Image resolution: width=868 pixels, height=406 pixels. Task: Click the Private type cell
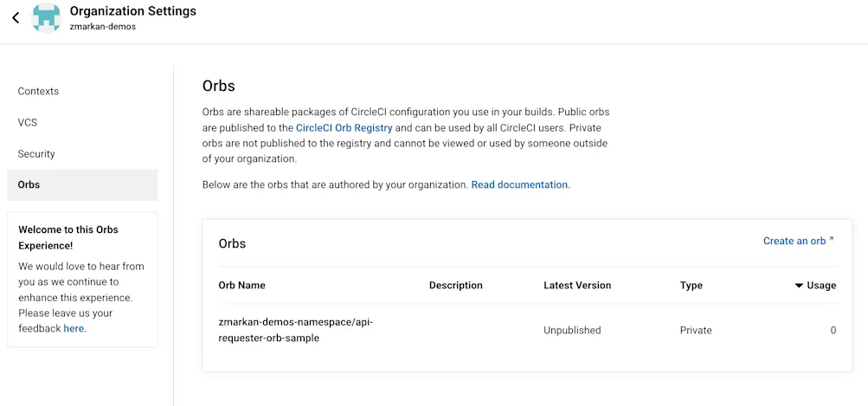coord(696,331)
